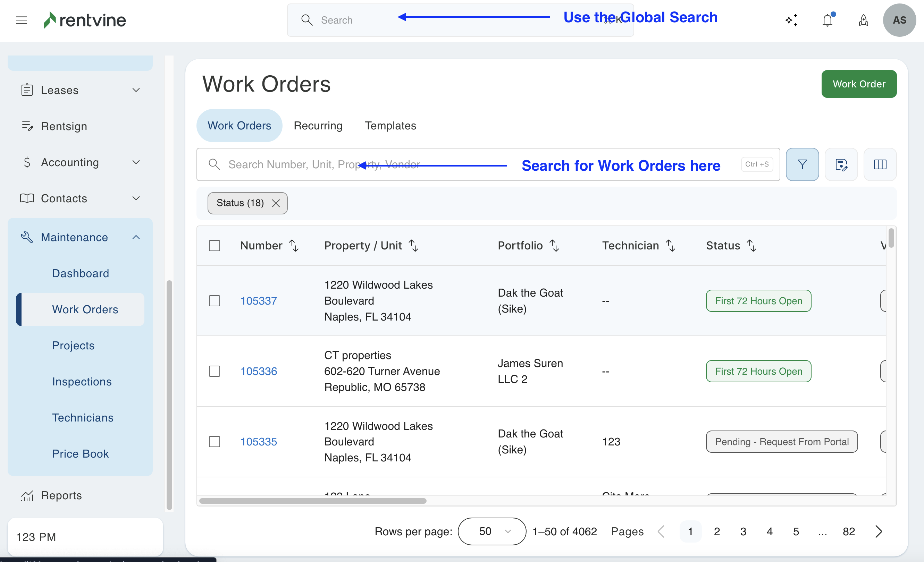The image size is (924, 562).
Task: Click the notifications bell icon
Action: [x=827, y=20]
